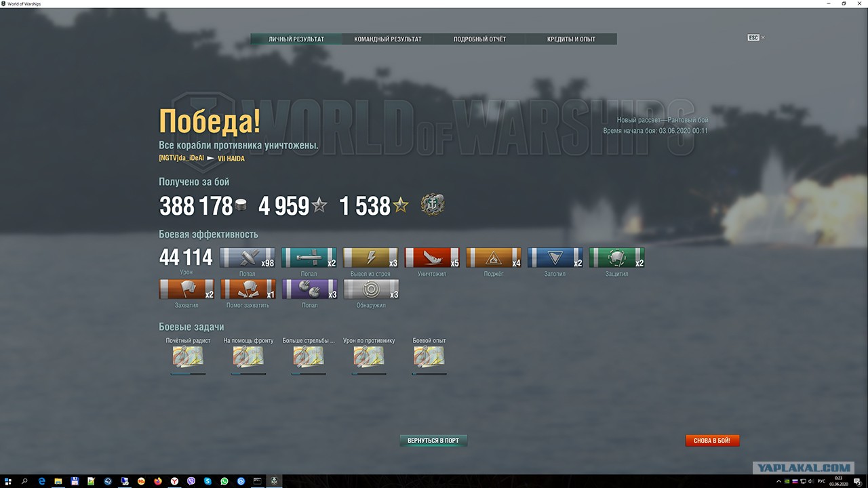Click the Победа! victory heading
Image resolution: width=868 pixels, height=488 pixels.
click(210, 121)
